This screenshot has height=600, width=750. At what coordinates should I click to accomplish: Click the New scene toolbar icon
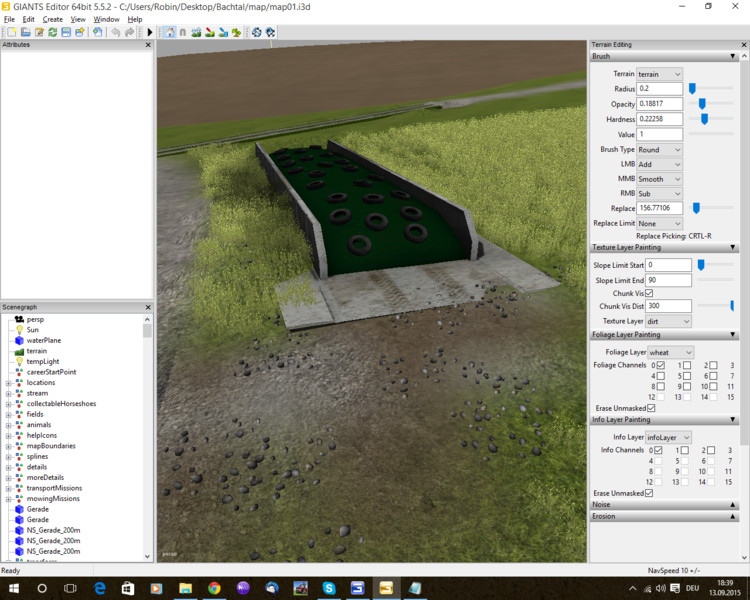click(11, 33)
